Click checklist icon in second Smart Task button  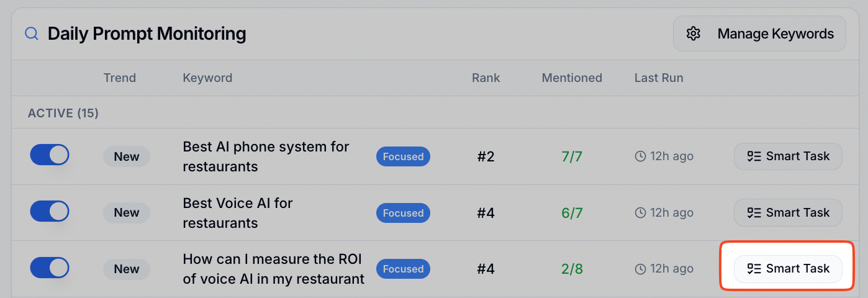[754, 213]
